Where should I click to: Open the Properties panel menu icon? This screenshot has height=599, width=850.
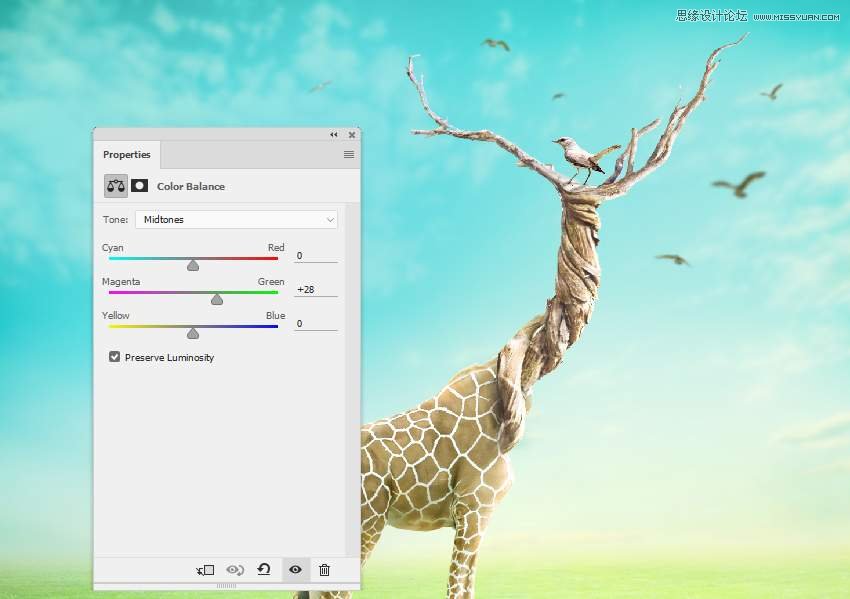tap(349, 155)
